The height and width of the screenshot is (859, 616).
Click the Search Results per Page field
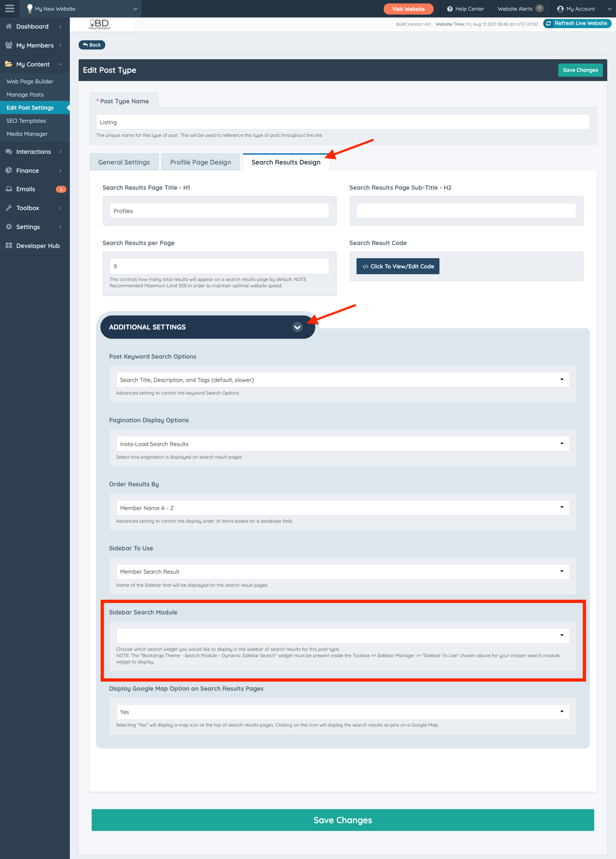pos(219,266)
